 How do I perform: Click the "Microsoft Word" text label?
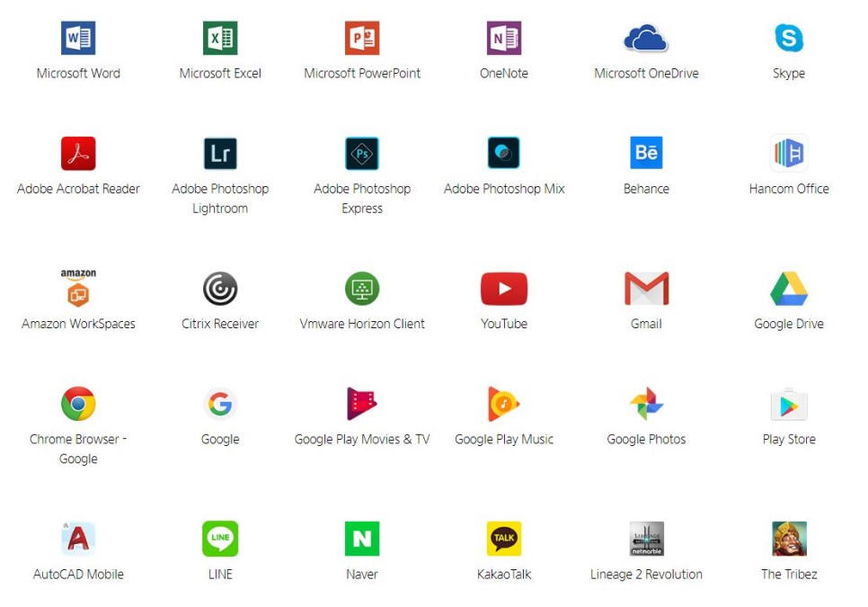(x=78, y=73)
